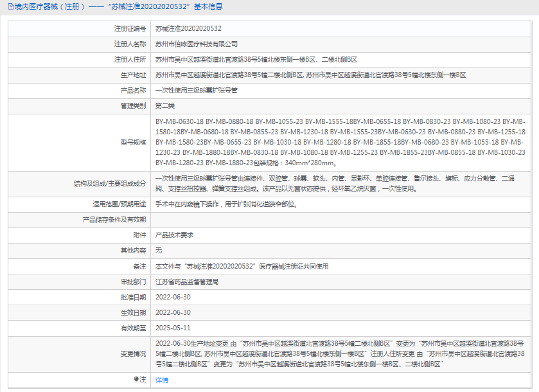Open the 详情 link in the 注 row
Image resolution: width=539 pixels, height=392 pixels.
(x=161, y=380)
